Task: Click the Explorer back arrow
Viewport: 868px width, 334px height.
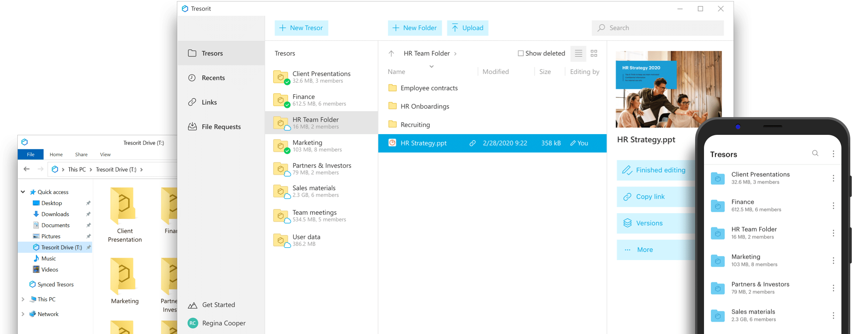Action: (x=27, y=169)
